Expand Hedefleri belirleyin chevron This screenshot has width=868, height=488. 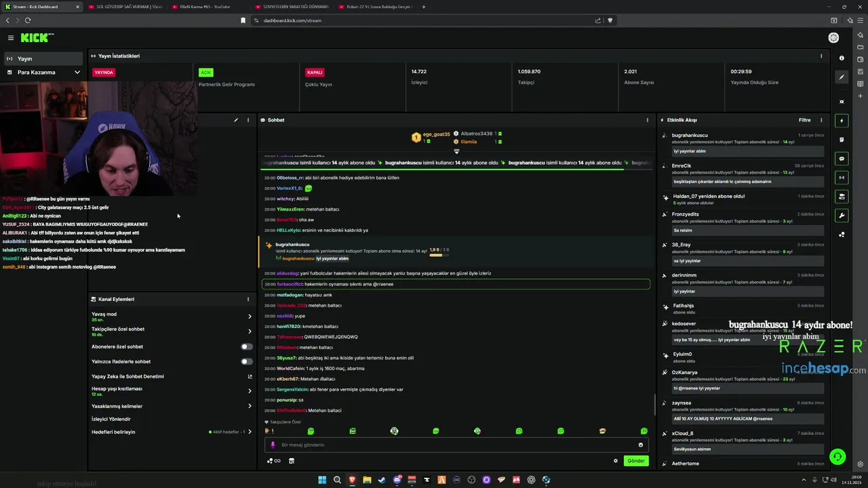(x=250, y=432)
